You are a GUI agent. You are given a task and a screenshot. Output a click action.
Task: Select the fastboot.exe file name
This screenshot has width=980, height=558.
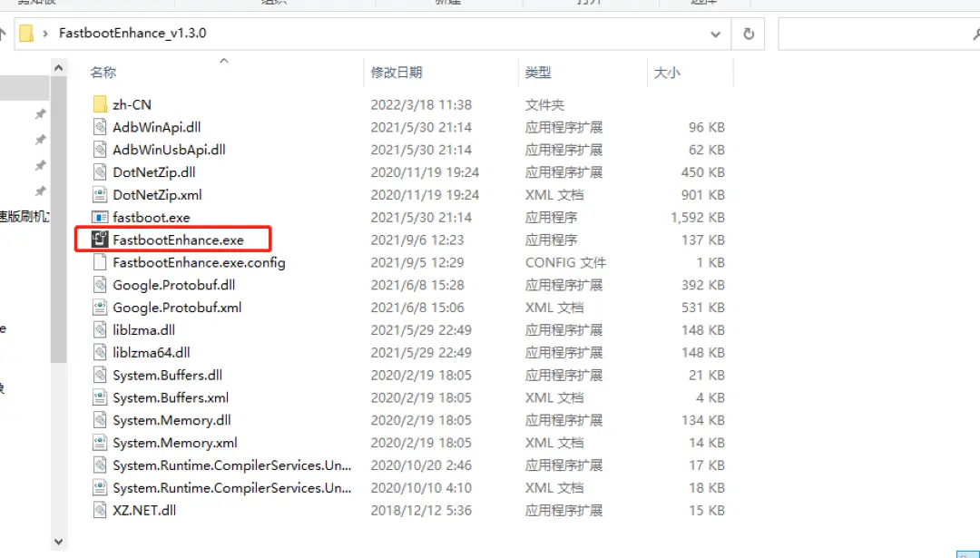pos(152,217)
